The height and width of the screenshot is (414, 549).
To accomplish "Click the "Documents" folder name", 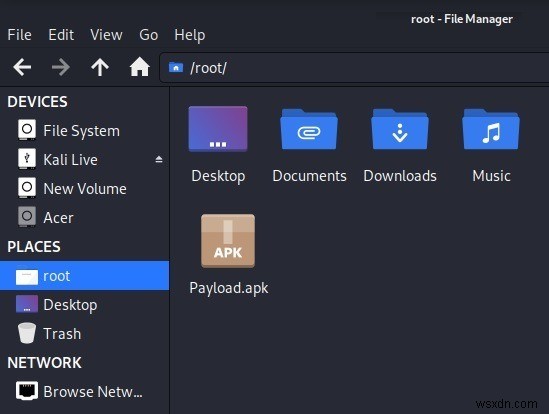I will (x=310, y=176).
